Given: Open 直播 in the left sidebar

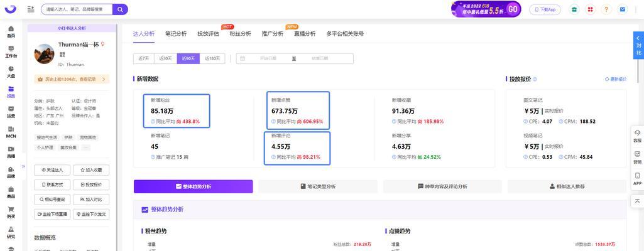Looking at the screenshot, I should [11, 152].
